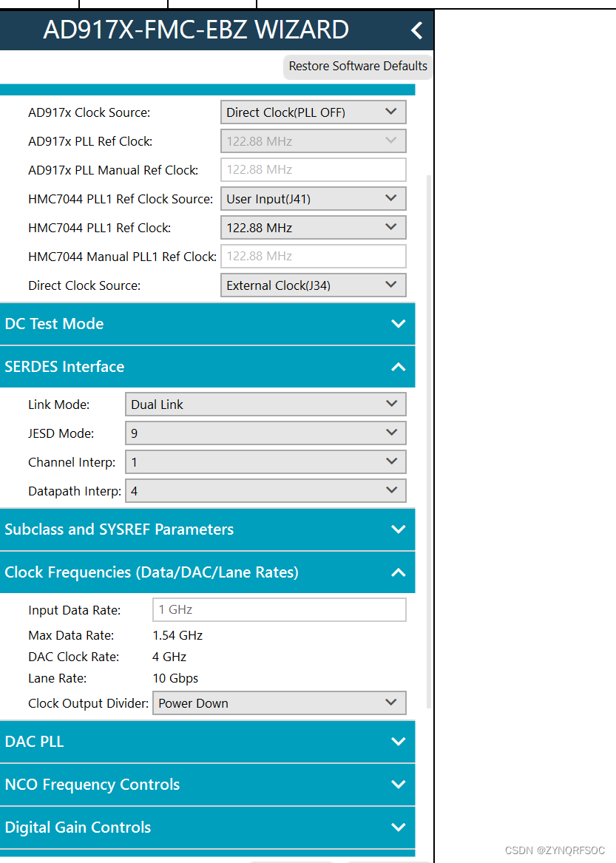Click the AD917x PLL Manual Ref Clock field

click(314, 169)
